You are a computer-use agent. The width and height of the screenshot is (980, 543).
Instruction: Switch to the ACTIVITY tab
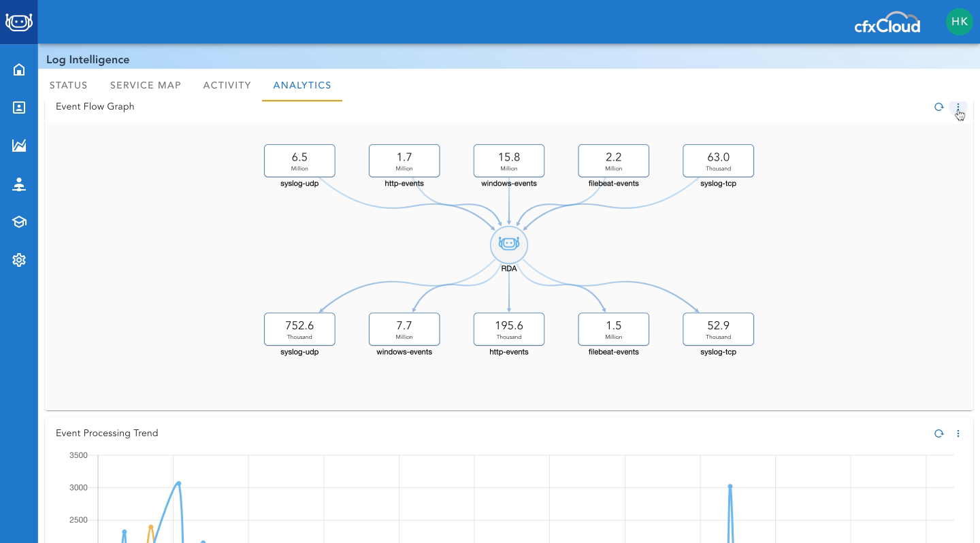coord(227,85)
